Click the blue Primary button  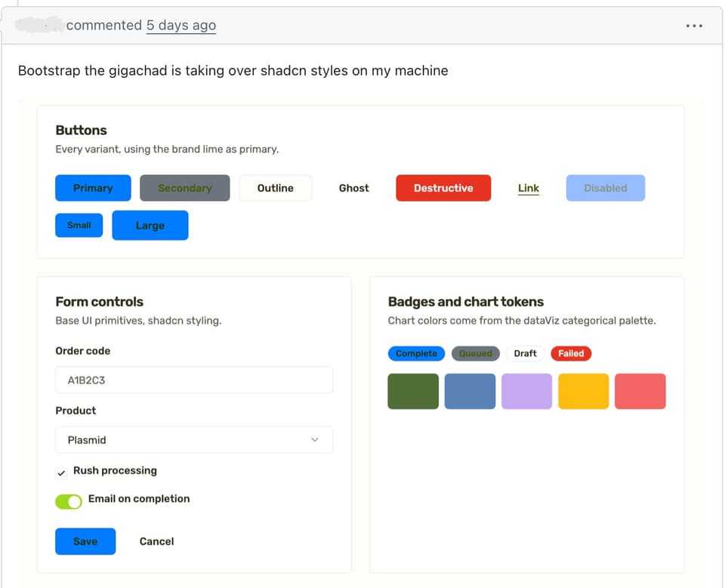click(x=93, y=188)
